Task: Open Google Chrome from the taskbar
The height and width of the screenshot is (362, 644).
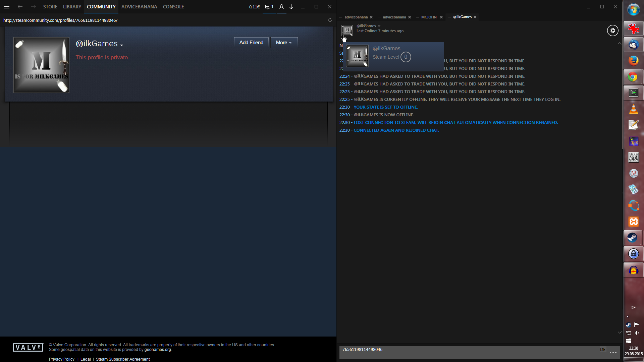Action: (x=633, y=77)
